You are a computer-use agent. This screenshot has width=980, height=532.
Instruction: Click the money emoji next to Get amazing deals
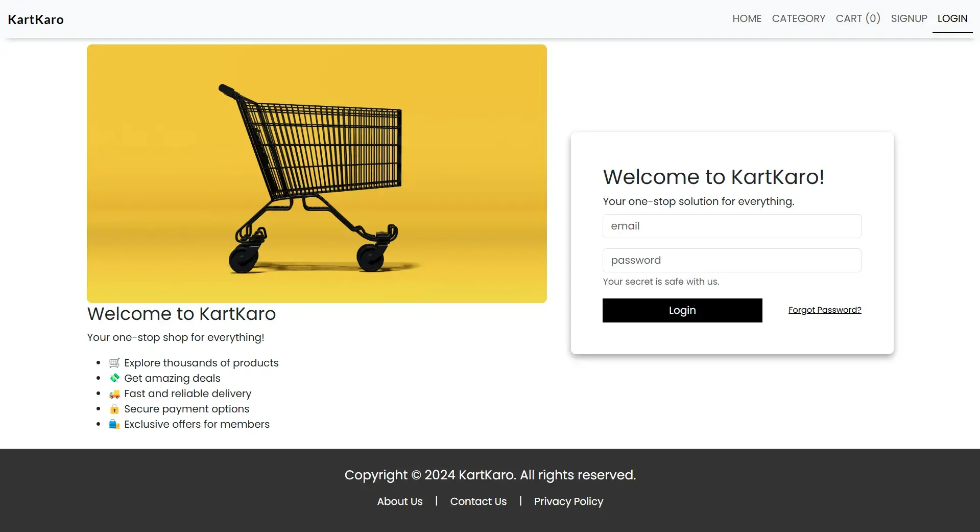[x=114, y=378]
